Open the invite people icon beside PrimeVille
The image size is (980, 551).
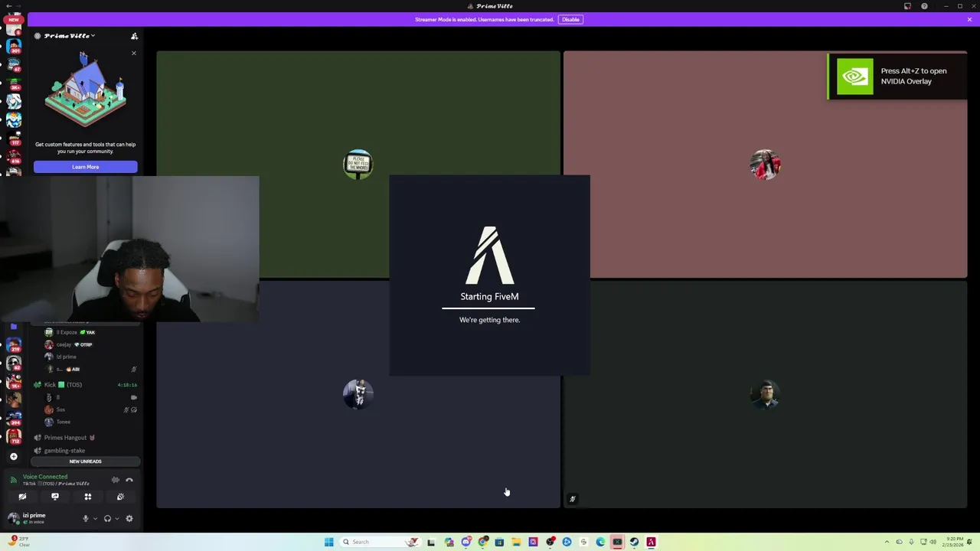coord(134,36)
